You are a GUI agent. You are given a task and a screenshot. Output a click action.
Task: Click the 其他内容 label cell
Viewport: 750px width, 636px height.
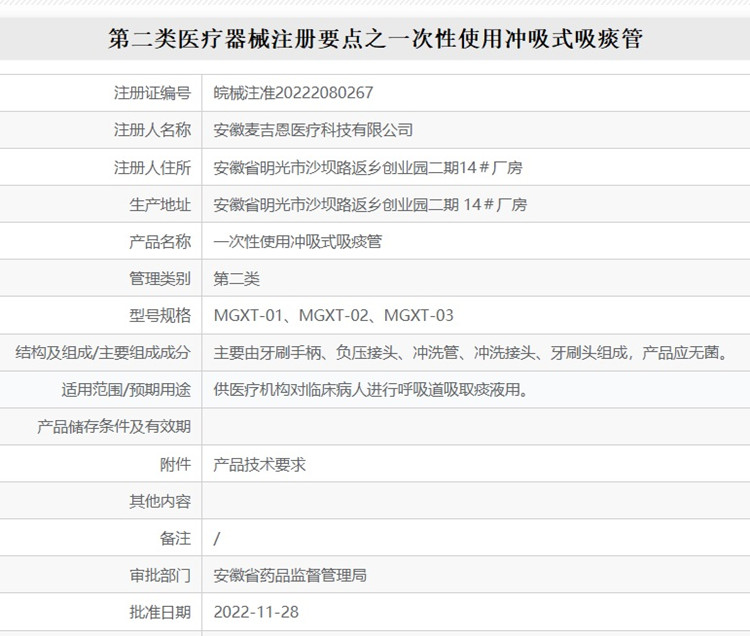click(160, 501)
